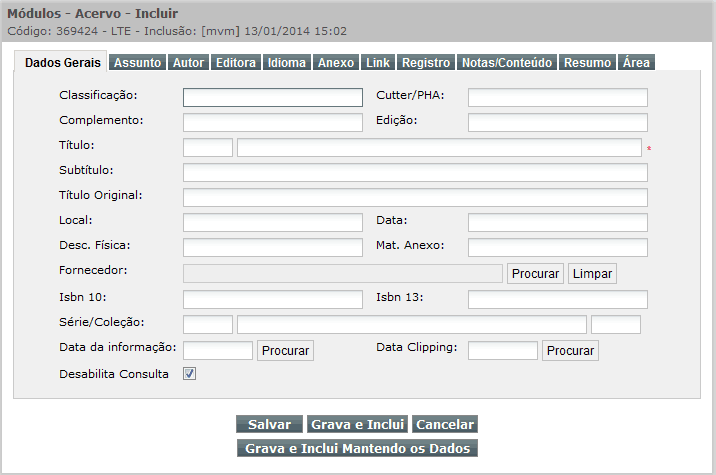Click Grava e Inclui Mantendo os Dados
This screenshot has height=475, width=716.
tap(357, 448)
